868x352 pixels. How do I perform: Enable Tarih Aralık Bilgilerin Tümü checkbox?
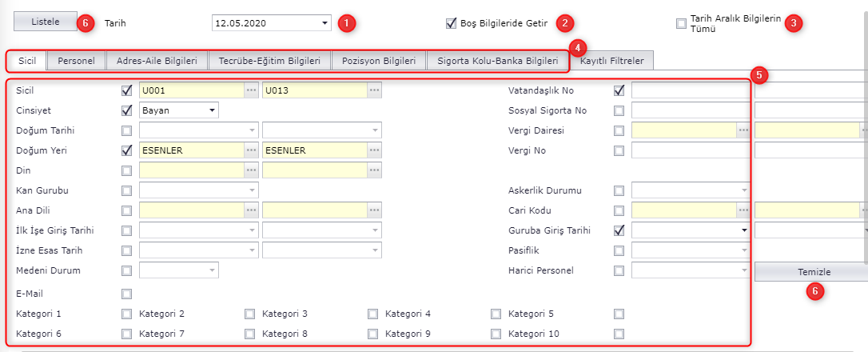tap(681, 23)
